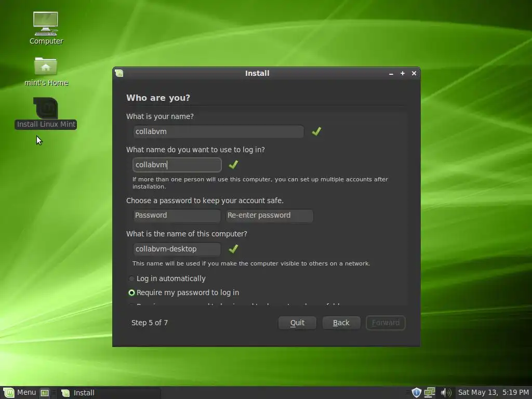
Task: Click the checkmark beside the computer name field
Action: 233,249
